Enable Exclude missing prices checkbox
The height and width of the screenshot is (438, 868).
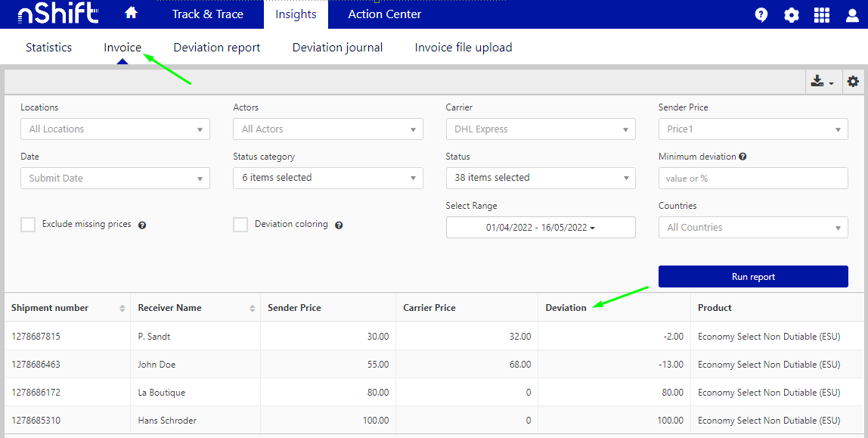28,225
